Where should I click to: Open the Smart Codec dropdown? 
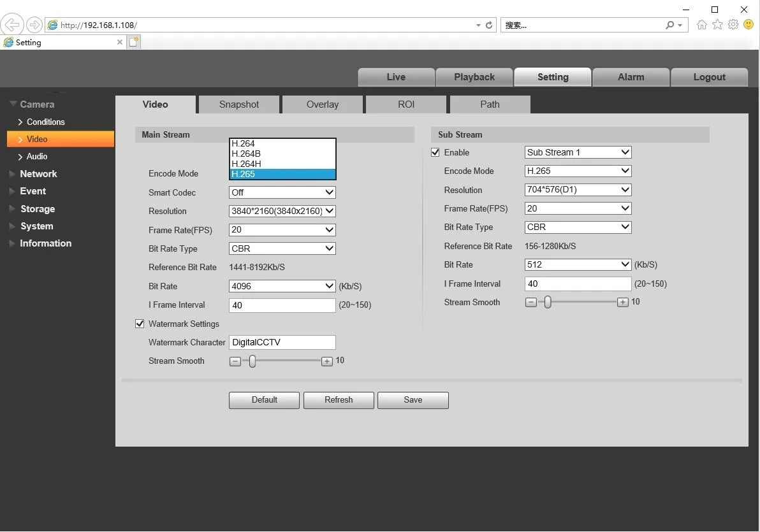coord(282,192)
